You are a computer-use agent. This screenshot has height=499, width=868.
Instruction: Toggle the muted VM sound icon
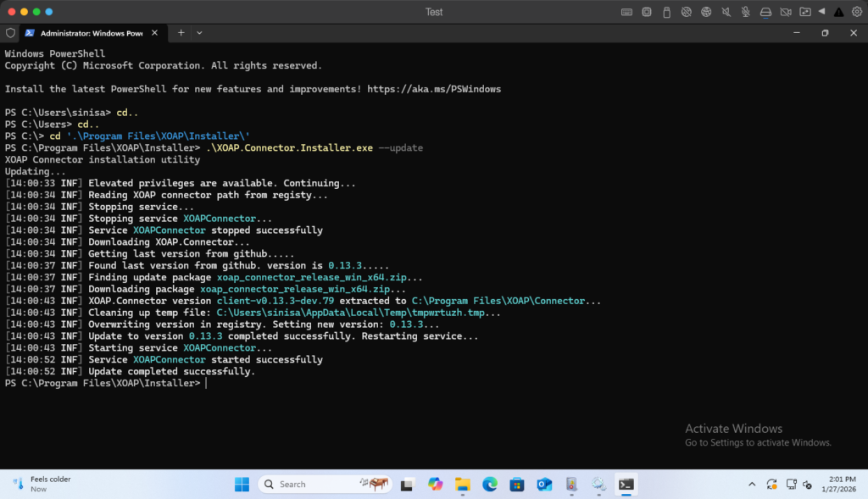point(726,12)
